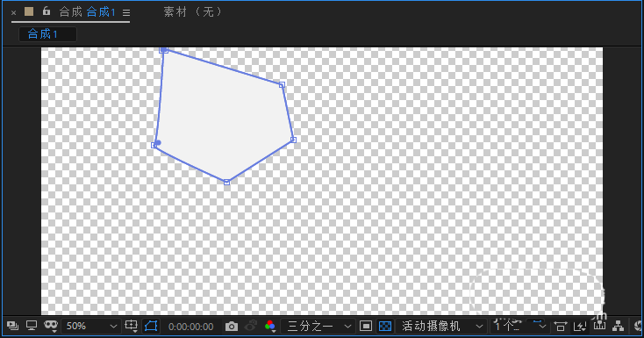Image resolution: width=644 pixels, height=338 pixels.
Task: Open the 1个 view layout dropdown
Action: (x=519, y=327)
